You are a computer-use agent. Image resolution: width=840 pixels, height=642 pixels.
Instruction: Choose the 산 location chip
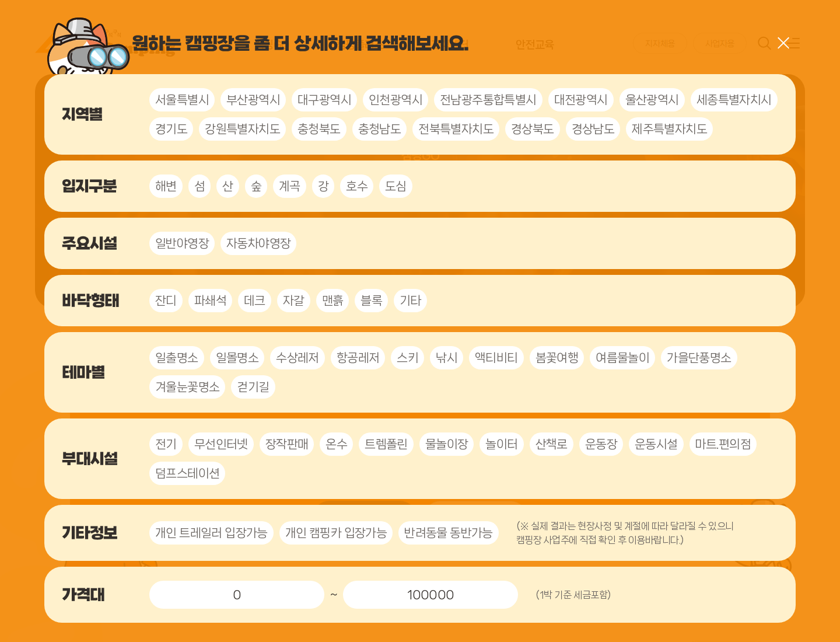click(228, 186)
